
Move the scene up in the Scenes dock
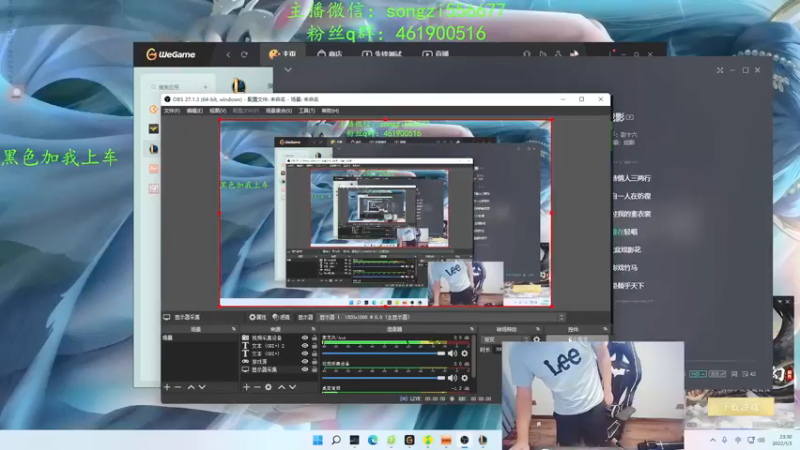191,387
